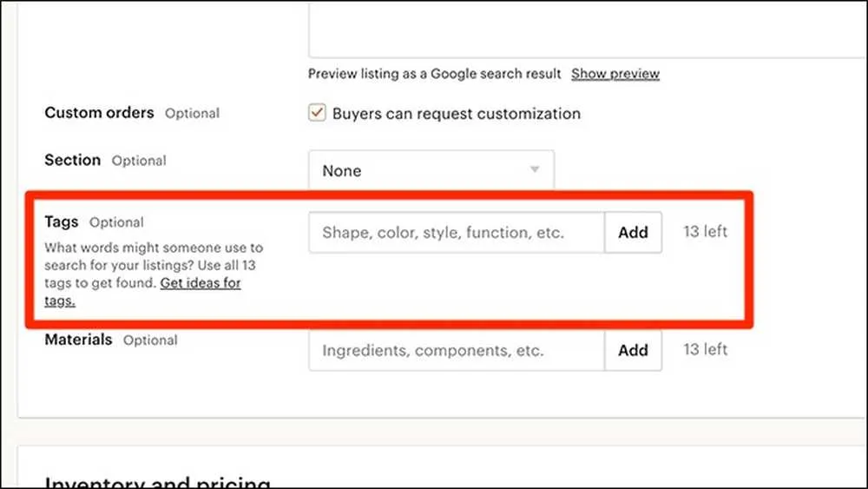Click the Custom orders label
This screenshot has width=868, height=489.
click(x=99, y=113)
